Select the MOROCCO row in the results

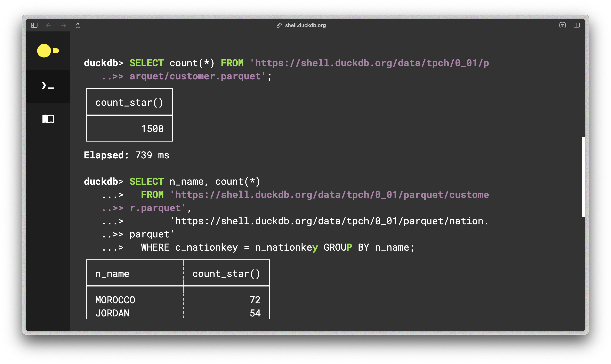[x=115, y=300]
